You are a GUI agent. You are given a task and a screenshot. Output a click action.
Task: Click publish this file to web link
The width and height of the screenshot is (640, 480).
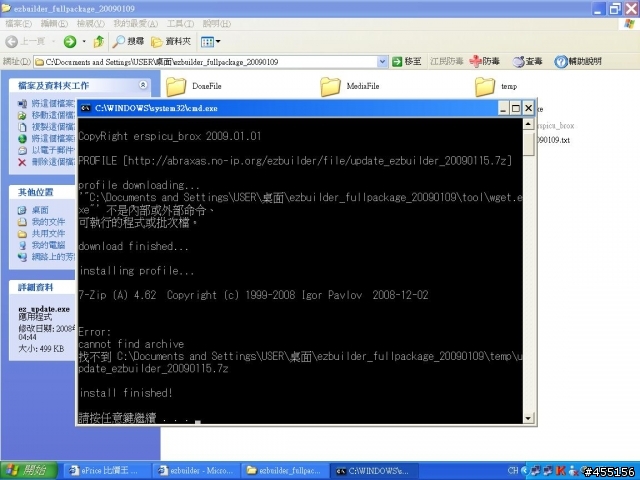click(x=47, y=139)
